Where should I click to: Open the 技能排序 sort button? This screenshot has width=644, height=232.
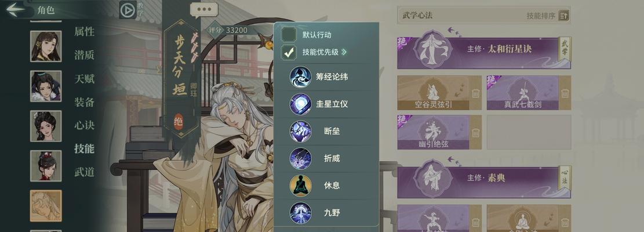(564, 16)
